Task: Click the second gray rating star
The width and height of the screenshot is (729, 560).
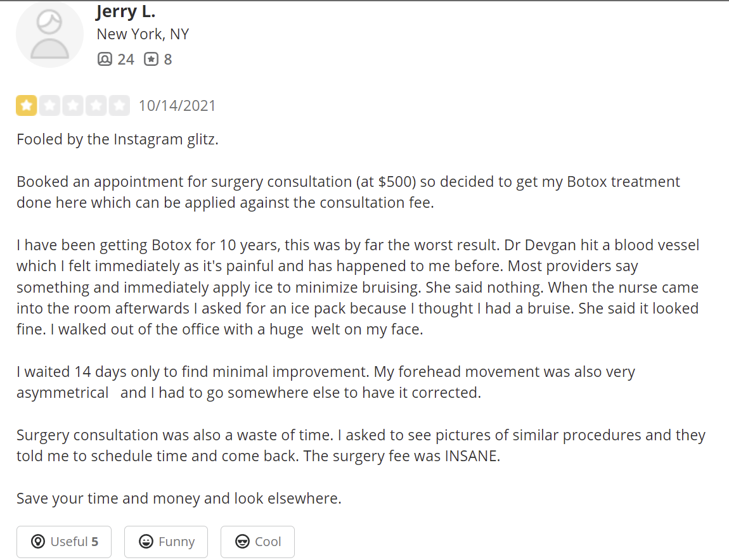Action: (49, 106)
